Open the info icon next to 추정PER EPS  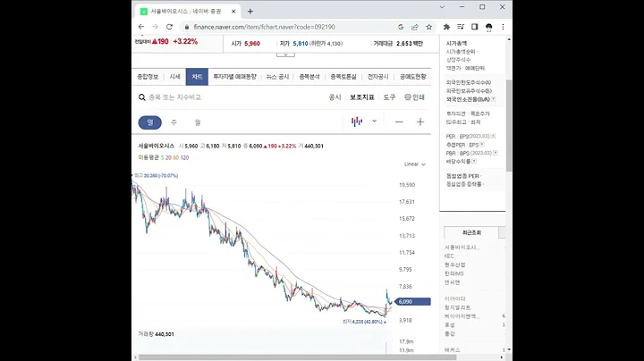click(x=482, y=145)
